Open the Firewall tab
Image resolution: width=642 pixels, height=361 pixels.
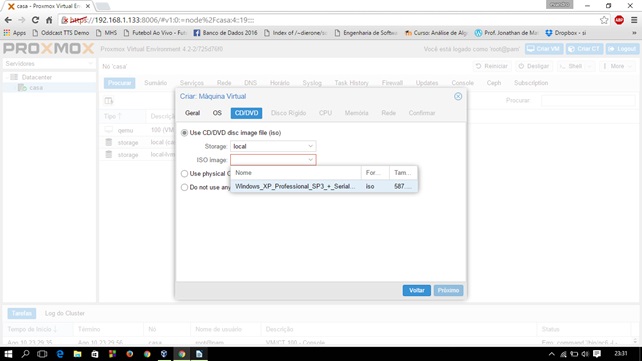click(392, 83)
